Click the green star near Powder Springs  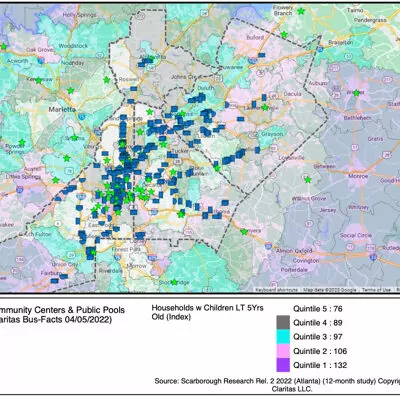[22, 143]
